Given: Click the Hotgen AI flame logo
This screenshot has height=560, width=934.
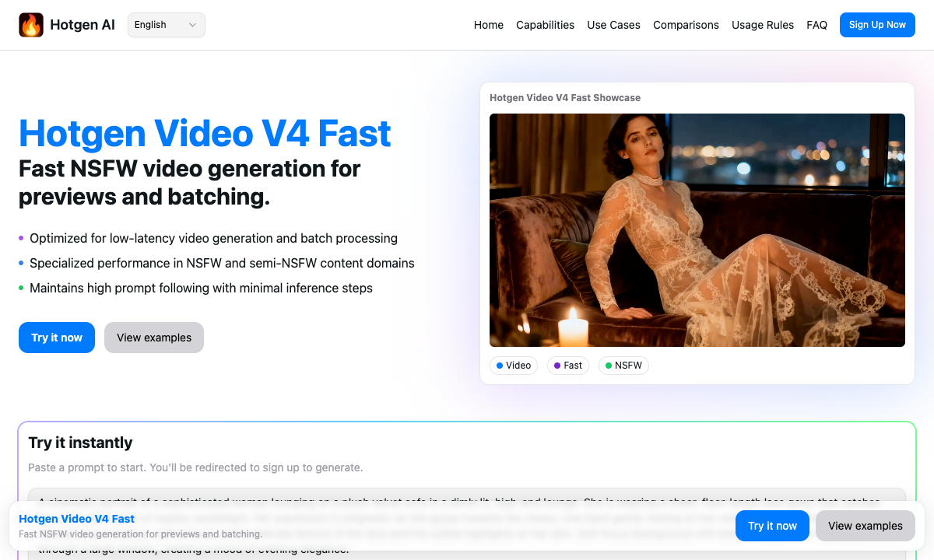Looking at the screenshot, I should pyautogui.click(x=31, y=24).
